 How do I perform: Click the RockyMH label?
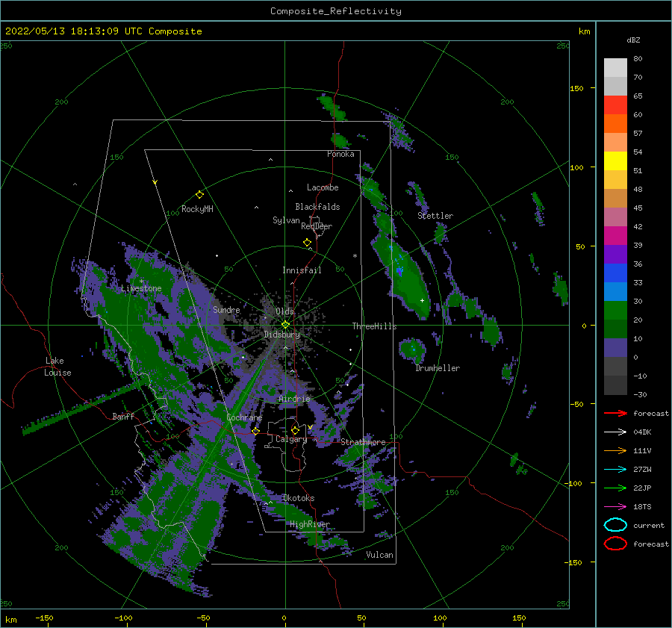click(x=197, y=209)
